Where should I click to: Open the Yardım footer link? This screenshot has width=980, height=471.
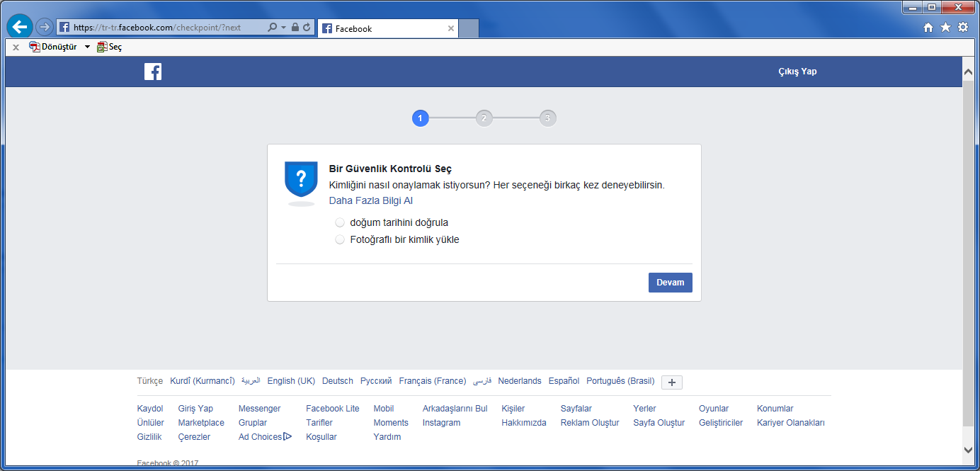pyautogui.click(x=387, y=437)
